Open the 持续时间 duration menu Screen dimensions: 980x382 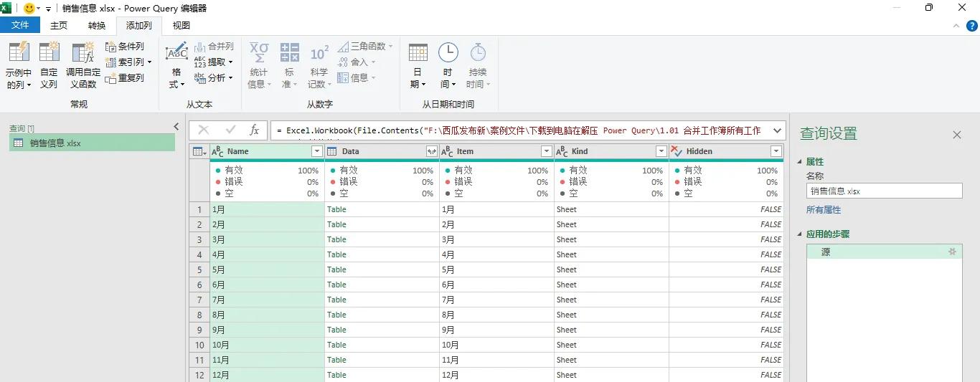478,65
